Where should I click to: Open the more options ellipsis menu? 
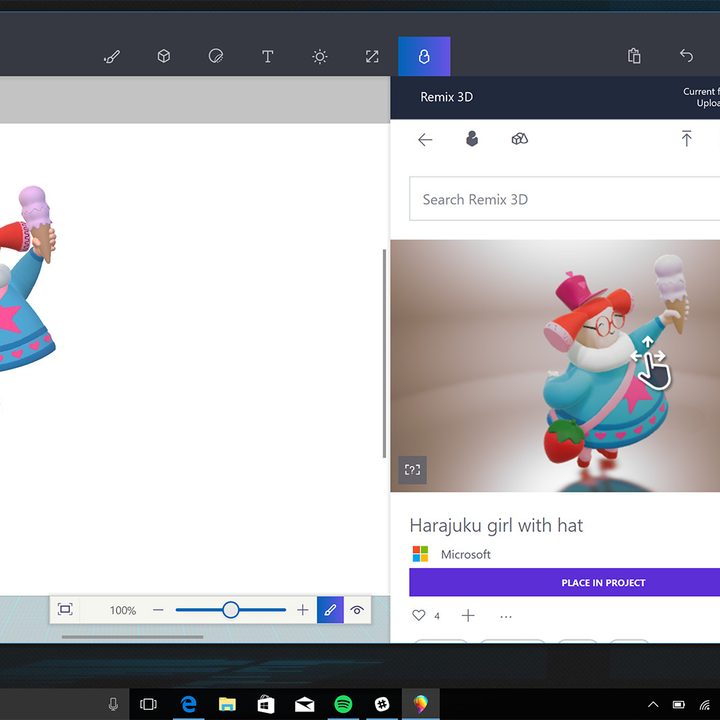(x=506, y=617)
